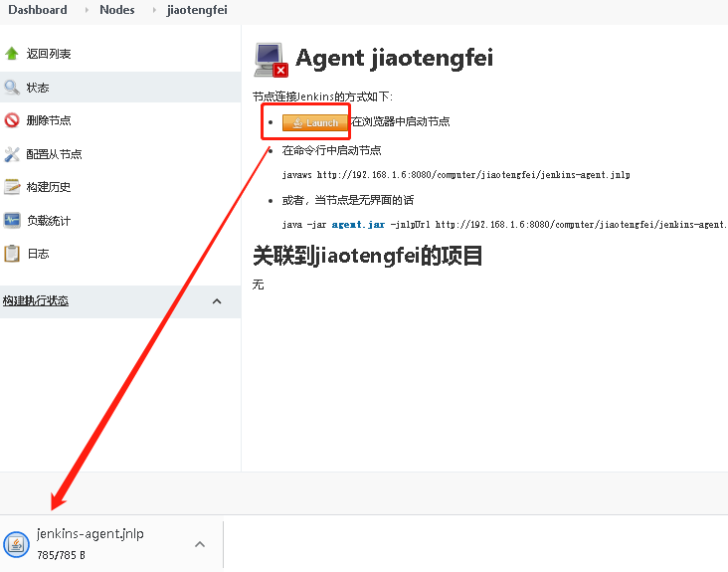Image resolution: width=728 pixels, height=572 pixels.
Task: Click the java -jar command text
Action: [505, 225]
